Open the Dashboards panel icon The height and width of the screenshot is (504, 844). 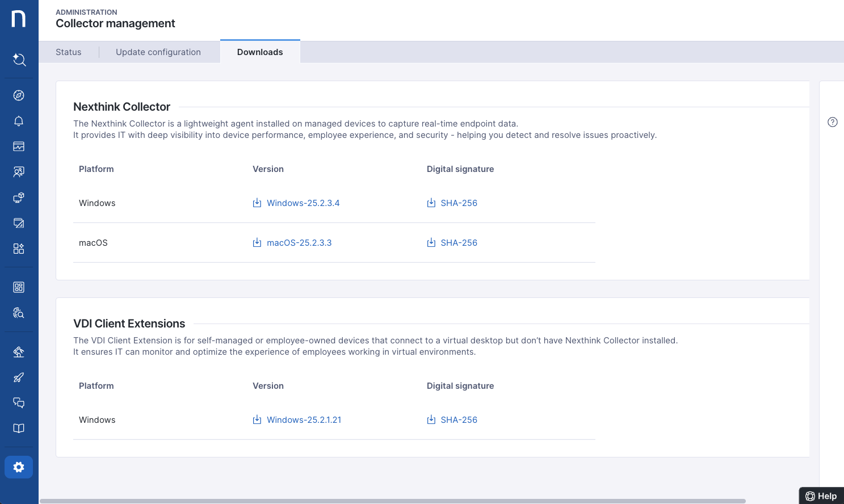click(19, 146)
